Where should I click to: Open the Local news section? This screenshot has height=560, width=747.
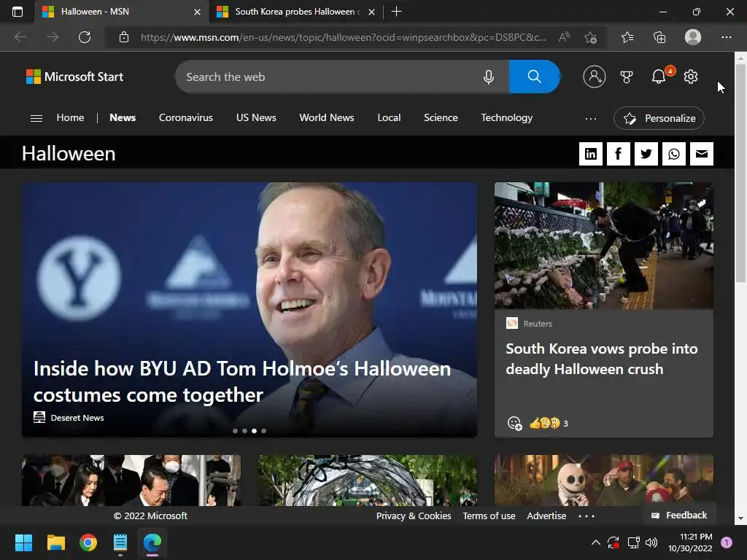389,117
